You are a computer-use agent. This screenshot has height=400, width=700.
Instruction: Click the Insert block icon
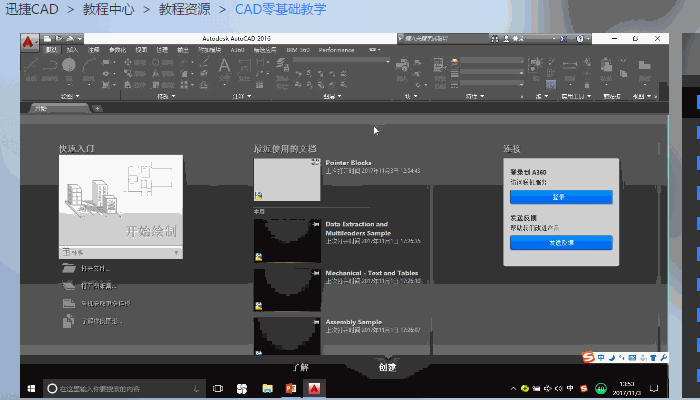[402, 66]
